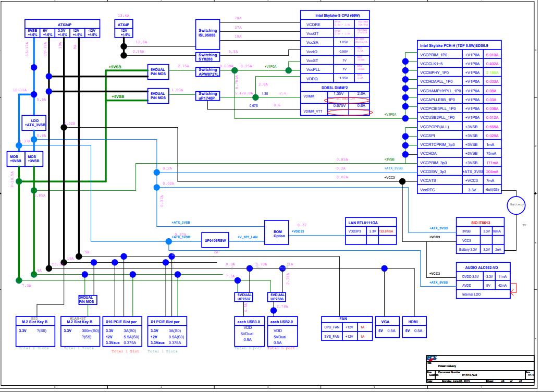The width and height of the screenshot is (554, 392).
Task: Click the 5VDUAL UP7537 box
Action: (244, 297)
